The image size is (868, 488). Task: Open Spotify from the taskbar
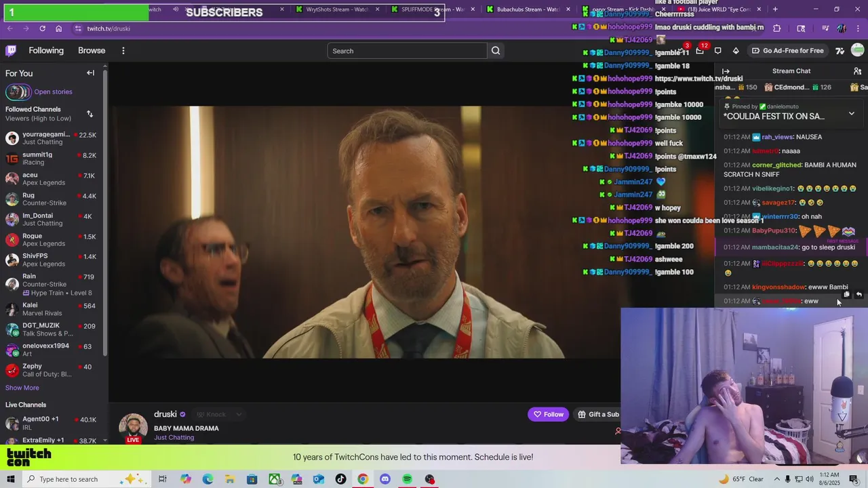coord(407,479)
